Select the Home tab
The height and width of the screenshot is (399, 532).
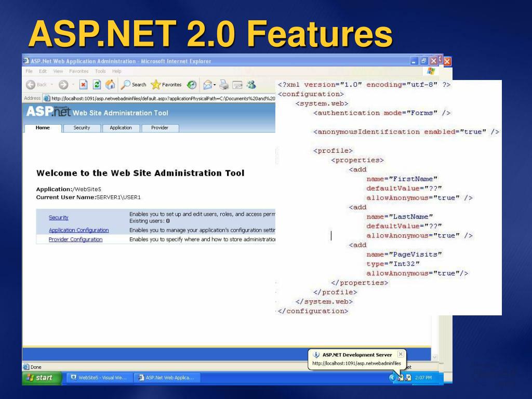coord(43,128)
